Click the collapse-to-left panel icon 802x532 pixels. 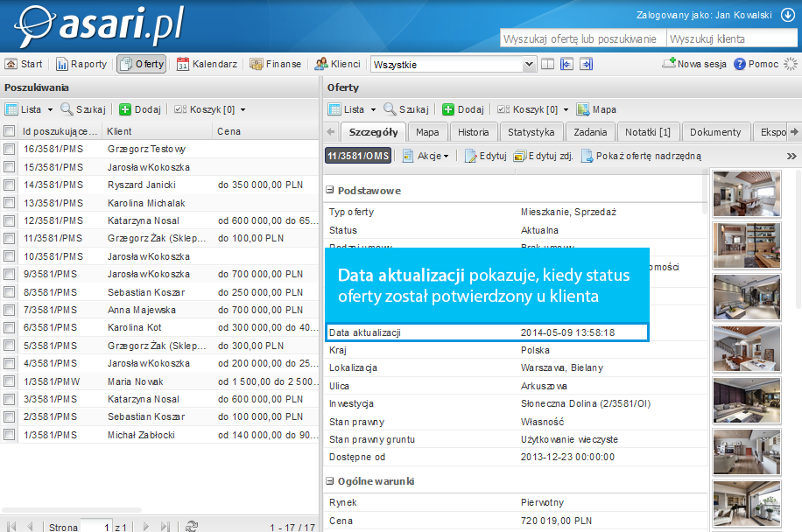(566, 65)
